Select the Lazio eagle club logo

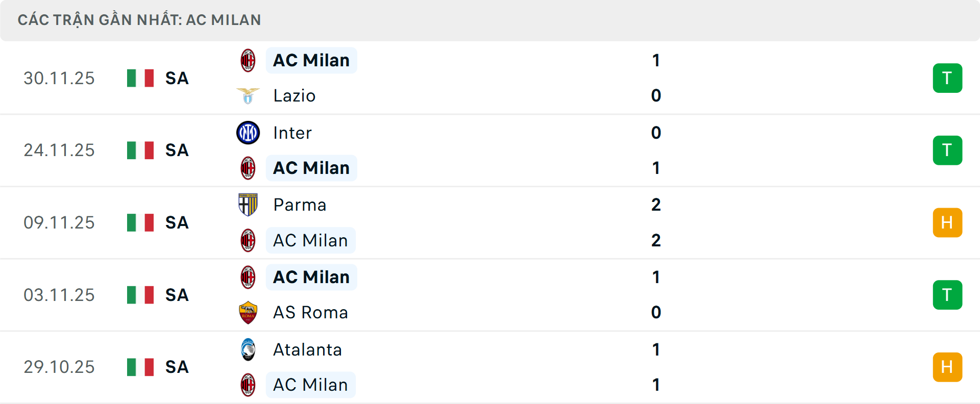[248, 95]
